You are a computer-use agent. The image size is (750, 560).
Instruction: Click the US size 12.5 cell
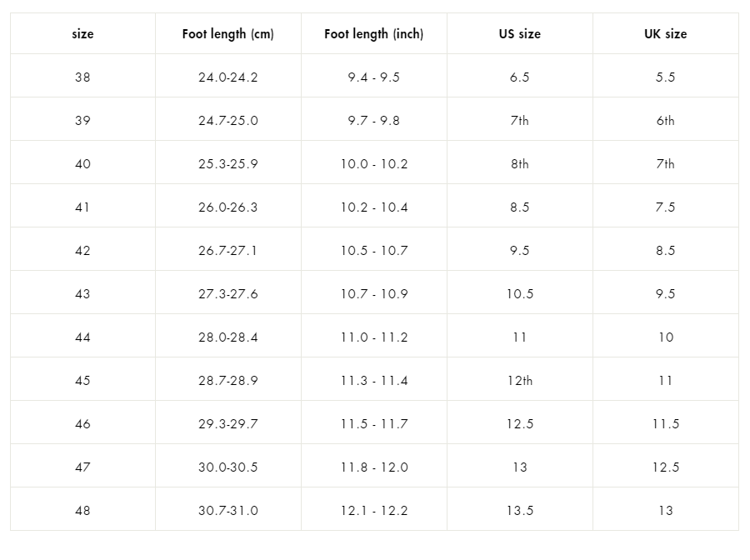click(519, 424)
